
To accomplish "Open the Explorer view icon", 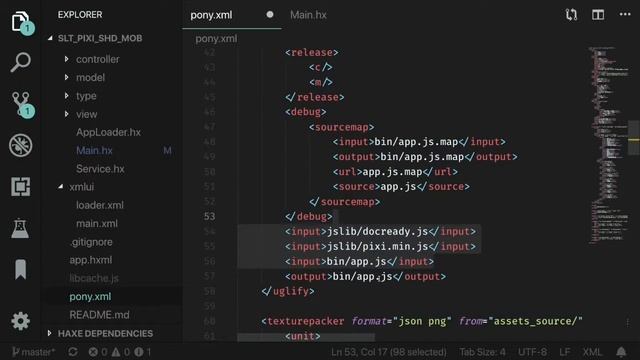I will pos(20,22).
